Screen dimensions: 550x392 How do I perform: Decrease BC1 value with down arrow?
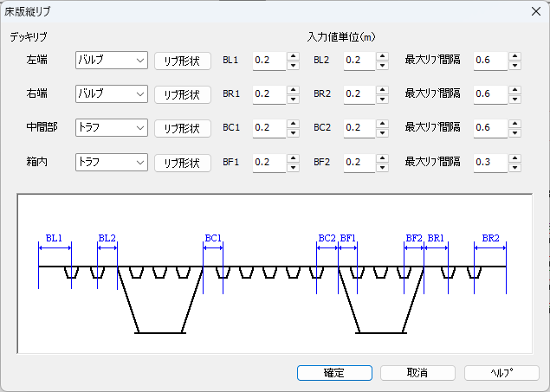pos(293,132)
